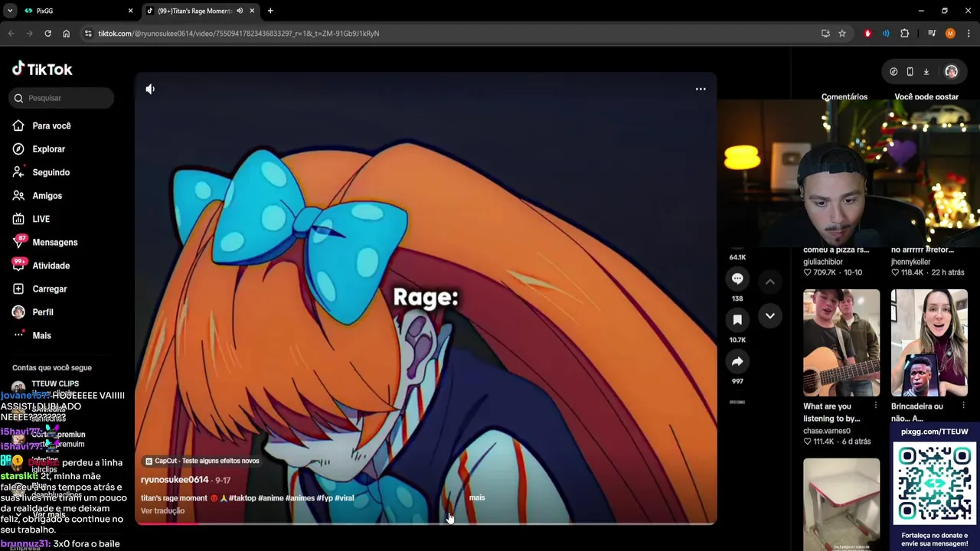
Task: Open the red hand ad blocker extension
Action: [867, 34]
